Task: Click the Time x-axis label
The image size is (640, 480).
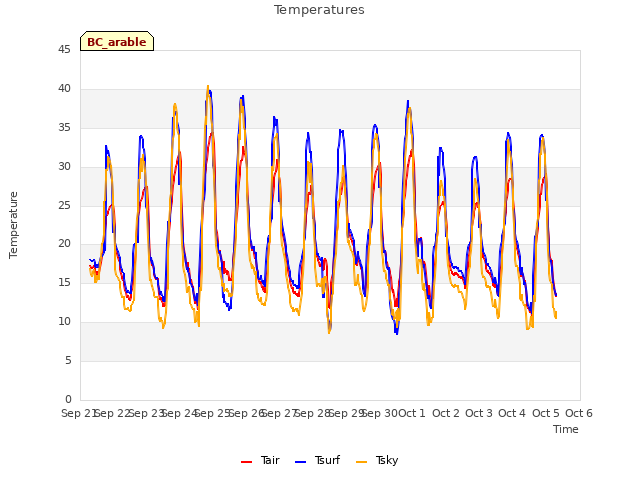Action: 566,429
